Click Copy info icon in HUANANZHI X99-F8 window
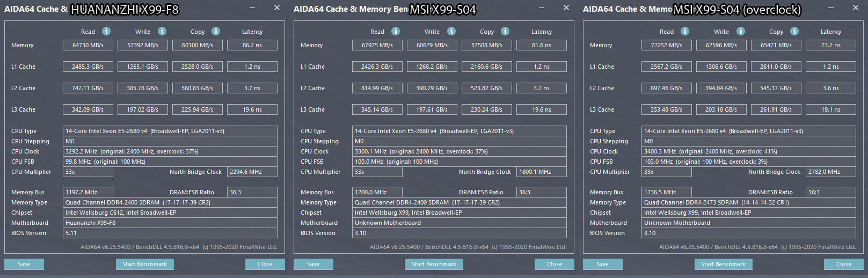 216,31
